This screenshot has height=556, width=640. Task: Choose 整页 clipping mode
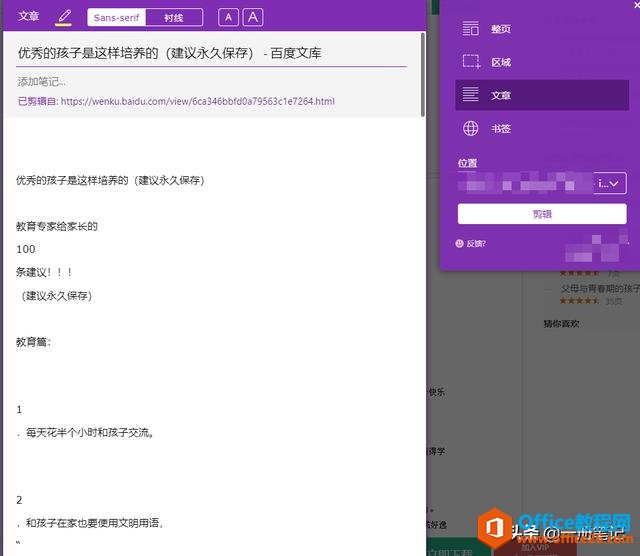coord(501,29)
